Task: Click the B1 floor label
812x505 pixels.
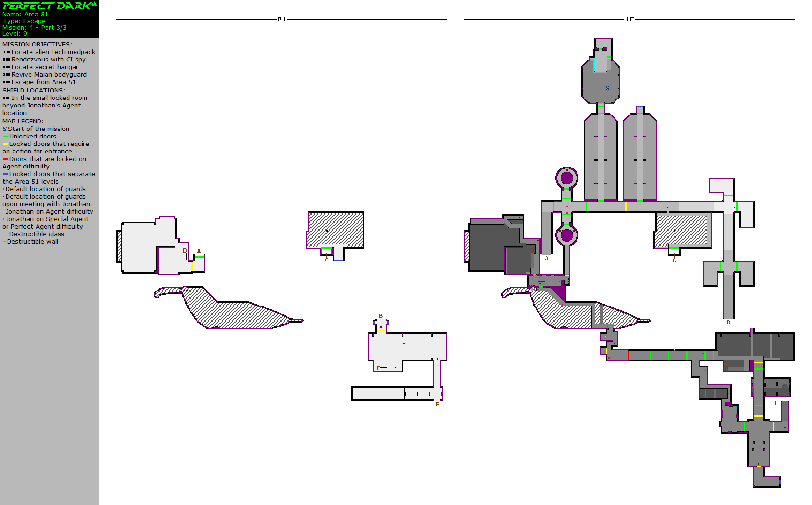Action: (x=281, y=19)
